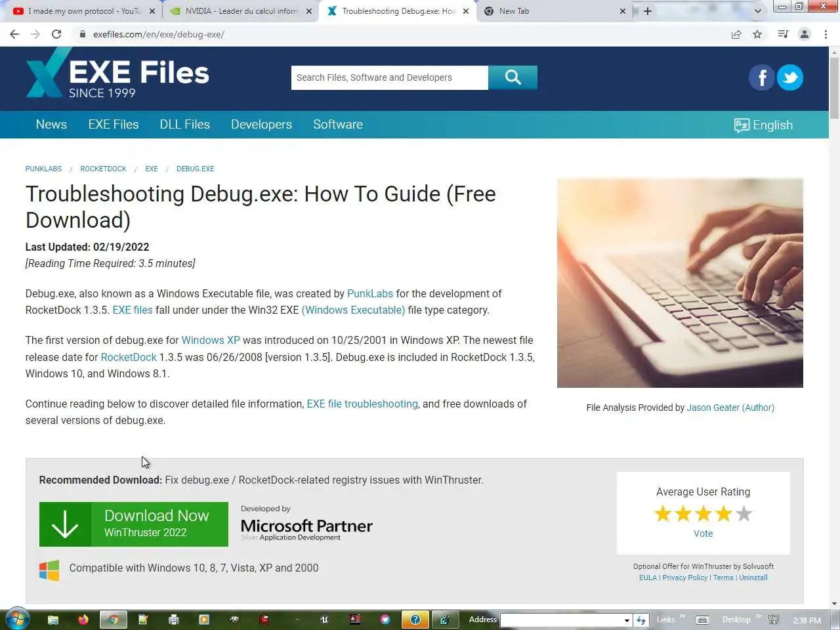Switch to the NVIDIA tab

[240, 11]
